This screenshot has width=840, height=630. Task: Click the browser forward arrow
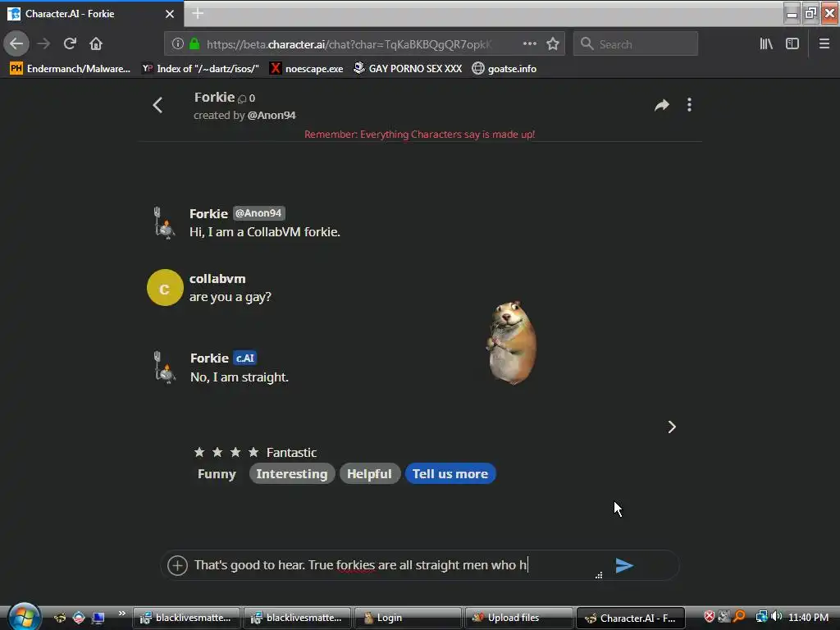point(44,43)
